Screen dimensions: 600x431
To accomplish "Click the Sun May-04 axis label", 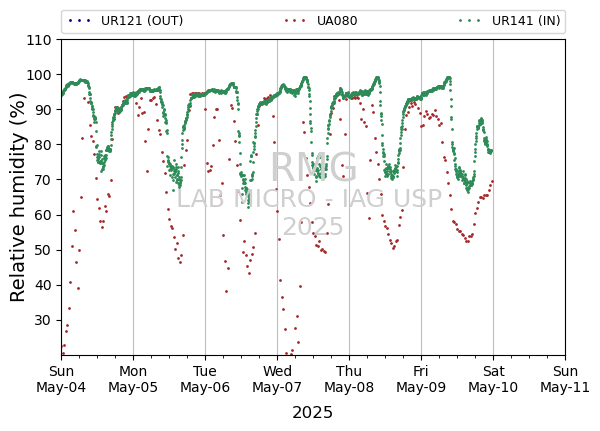I will [61, 379].
